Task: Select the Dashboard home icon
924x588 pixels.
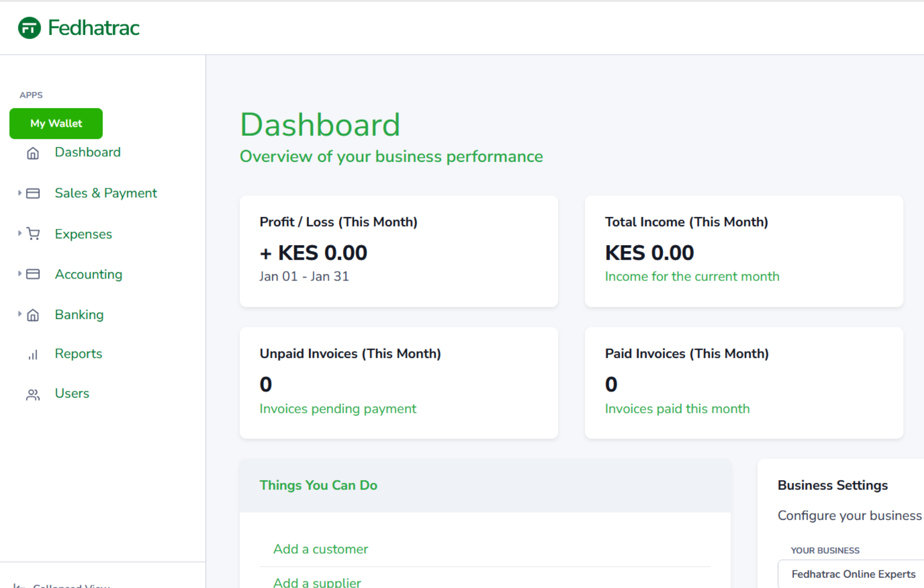Action: pos(33,152)
